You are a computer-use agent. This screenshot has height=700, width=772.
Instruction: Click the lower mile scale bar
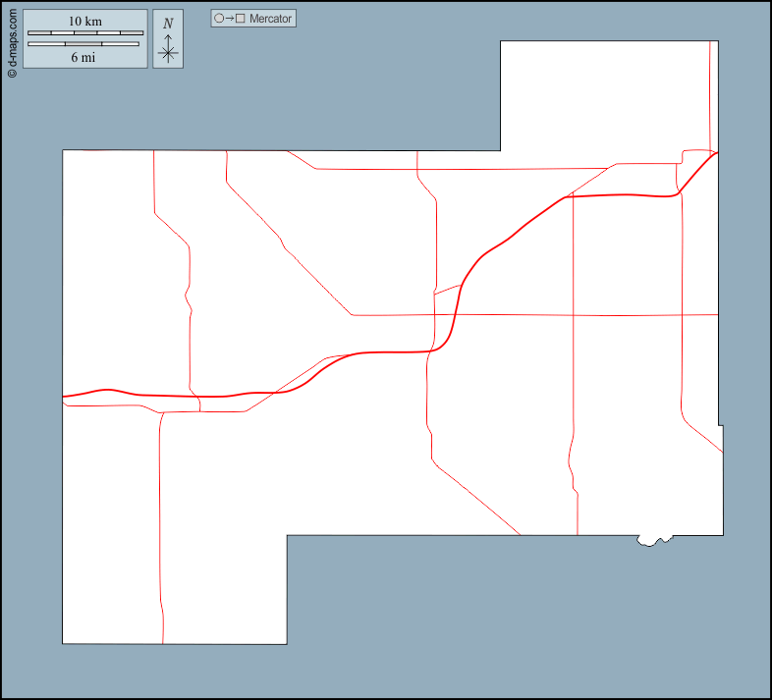[x=83, y=44]
